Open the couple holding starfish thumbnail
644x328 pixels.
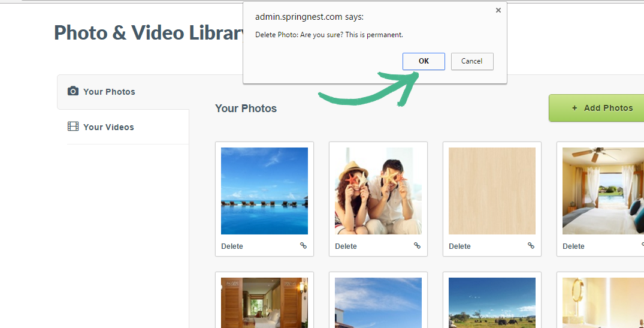pos(378,191)
